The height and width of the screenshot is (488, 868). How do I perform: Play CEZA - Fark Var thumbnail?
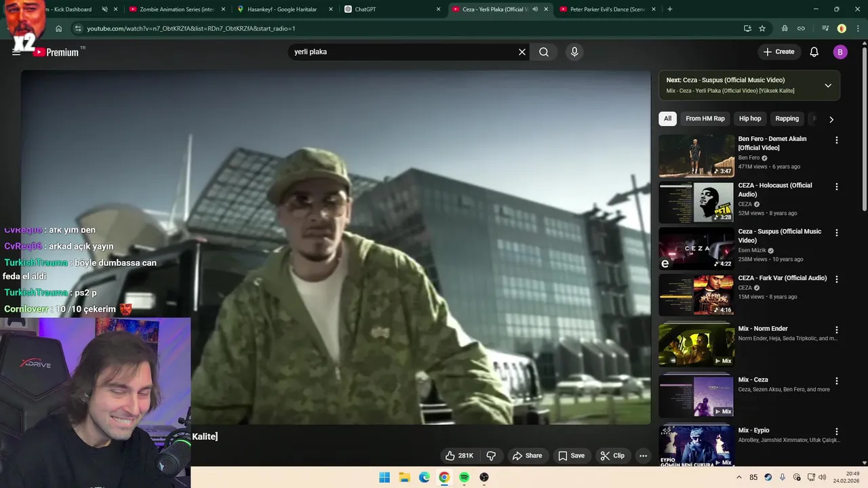coord(696,295)
